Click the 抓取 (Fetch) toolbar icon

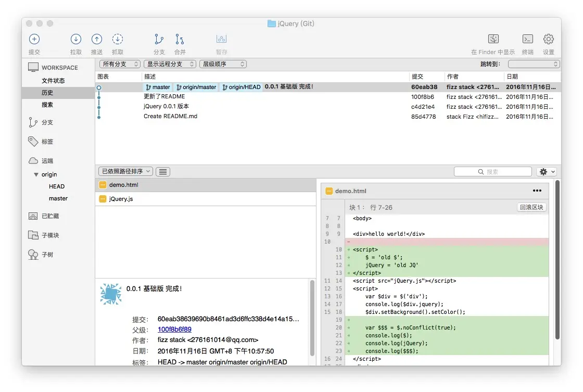(118, 39)
